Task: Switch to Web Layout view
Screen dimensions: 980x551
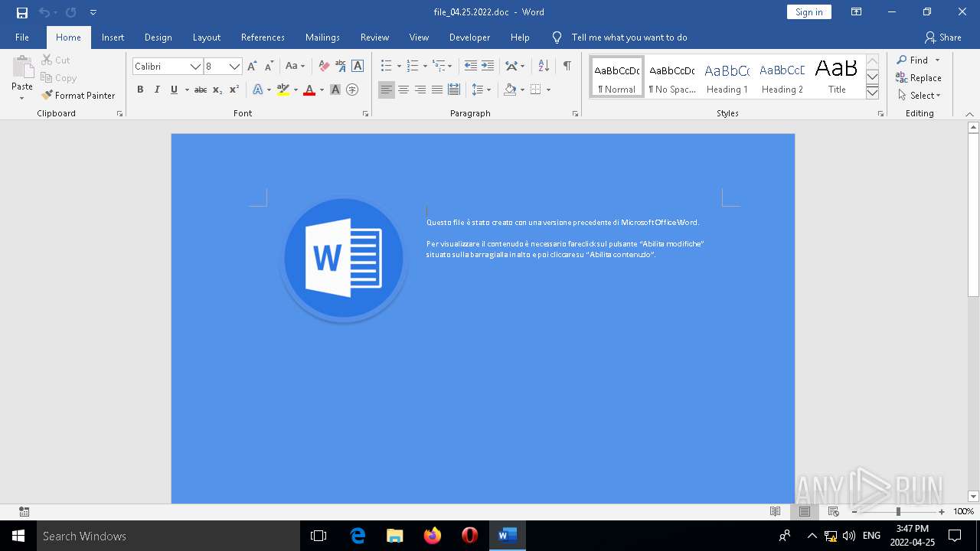Action: tap(834, 512)
